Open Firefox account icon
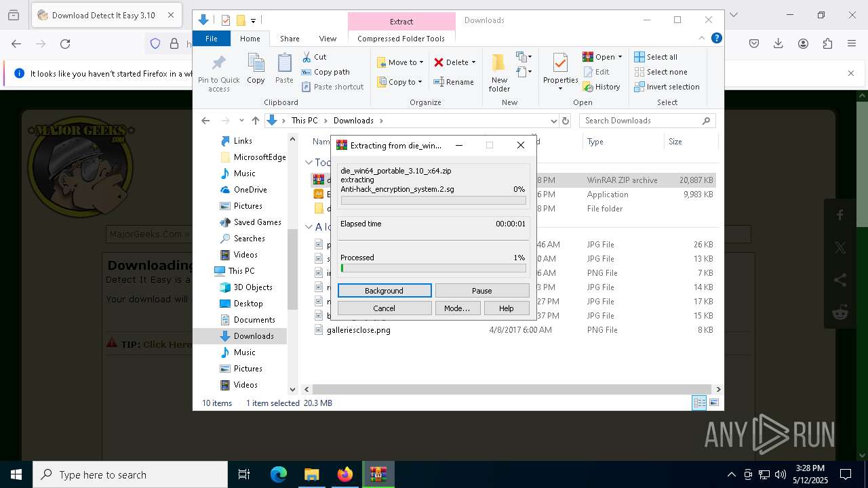The height and width of the screenshot is (488, 868). [x=803, y=44]
